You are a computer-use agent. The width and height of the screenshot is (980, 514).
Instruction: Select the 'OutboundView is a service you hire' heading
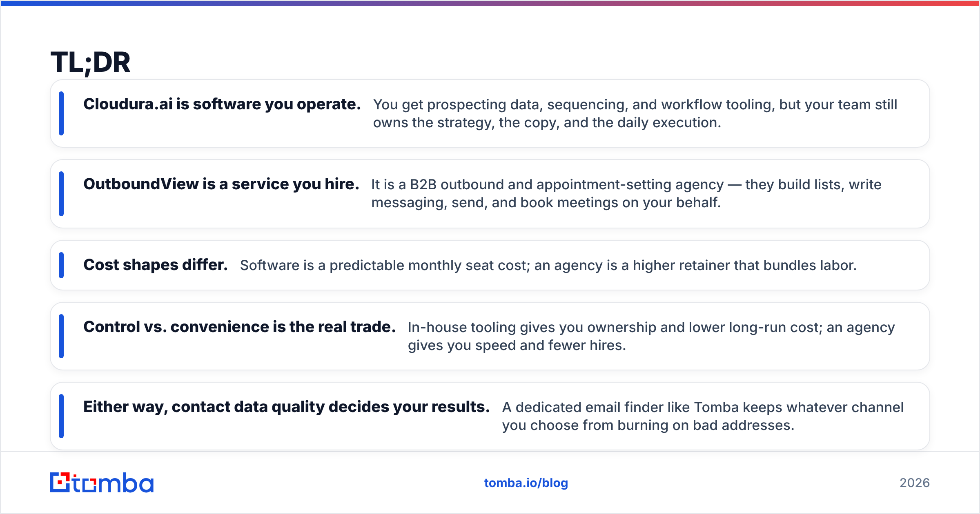tap(221, 184)
